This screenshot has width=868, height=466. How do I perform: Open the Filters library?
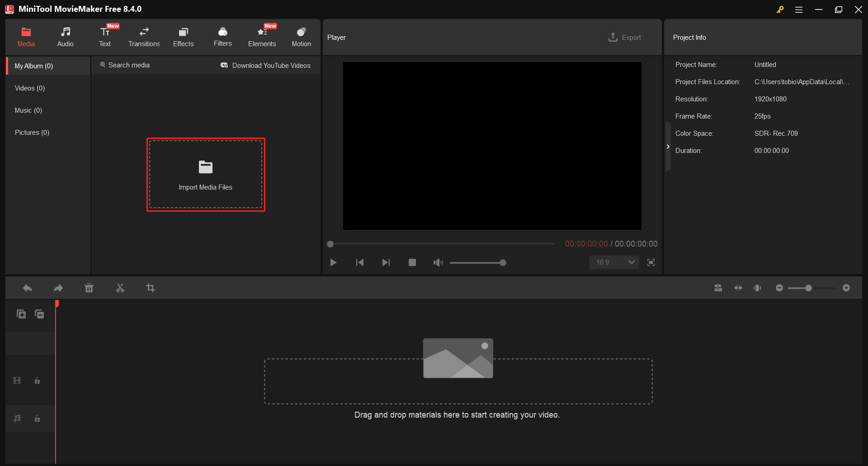point(222,36)
